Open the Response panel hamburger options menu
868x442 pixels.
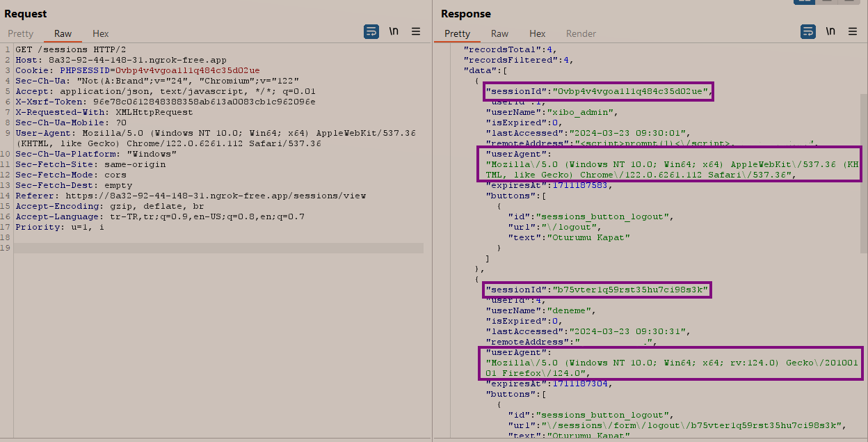click(x=852, y=31)
